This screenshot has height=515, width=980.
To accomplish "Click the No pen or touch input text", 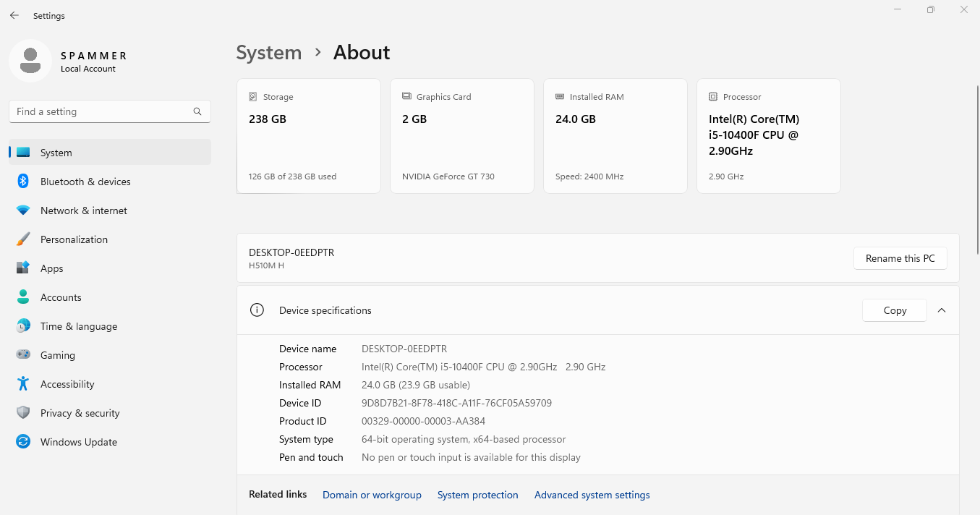I will [471, 457].
